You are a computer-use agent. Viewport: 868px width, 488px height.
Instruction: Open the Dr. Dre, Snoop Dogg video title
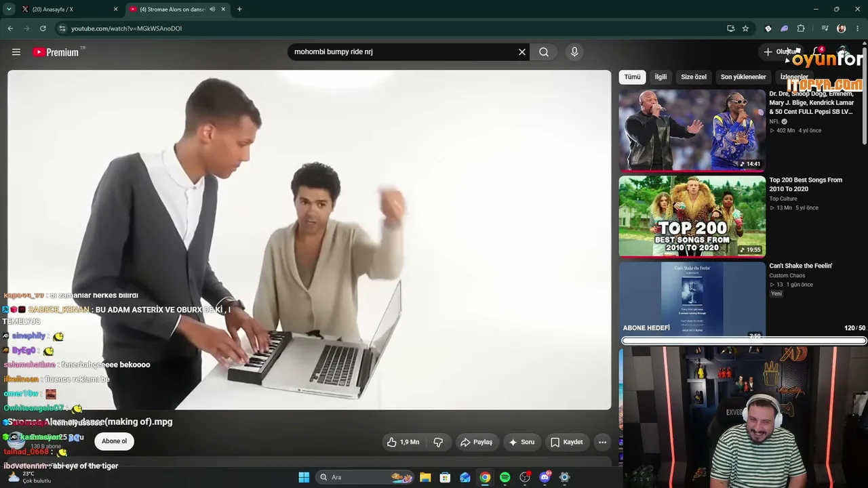pyautogui.click(x=812, y=103)
